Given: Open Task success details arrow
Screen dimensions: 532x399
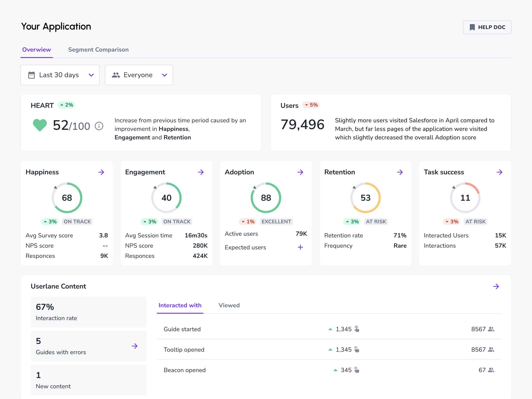Looking at the screenshot, I should point(499,172).
